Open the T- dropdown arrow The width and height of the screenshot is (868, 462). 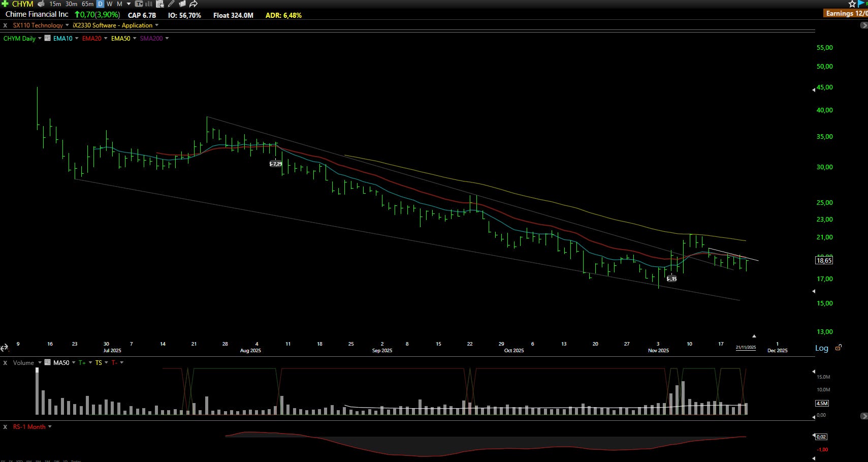point(122,362)
